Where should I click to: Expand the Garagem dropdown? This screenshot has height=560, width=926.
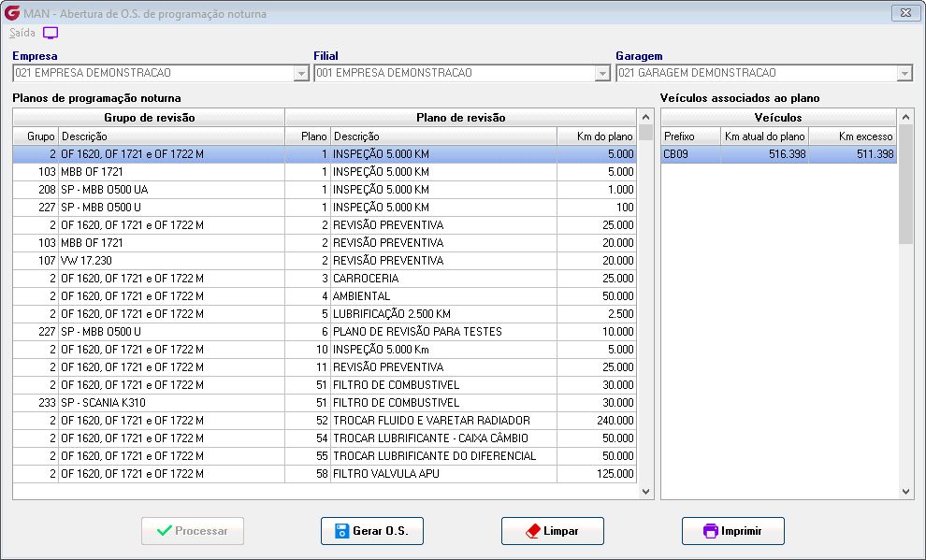(904, 73)
